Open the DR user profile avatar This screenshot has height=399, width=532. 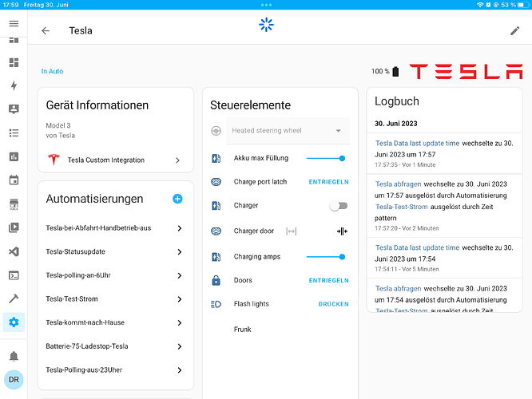[x=14, y=380]
